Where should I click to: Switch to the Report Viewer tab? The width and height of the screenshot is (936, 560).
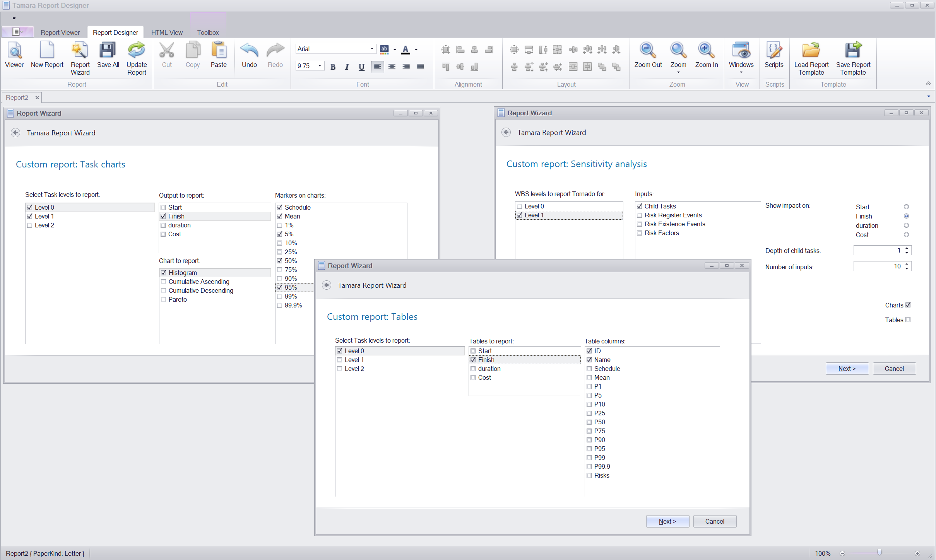pos(60,32)
